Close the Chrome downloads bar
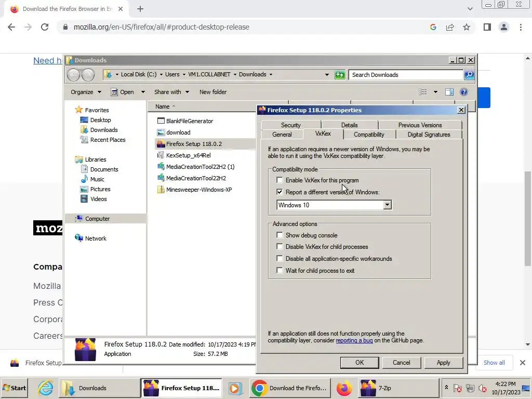Image resolution: width=532 pixels, height=399 pixels. 523,363
